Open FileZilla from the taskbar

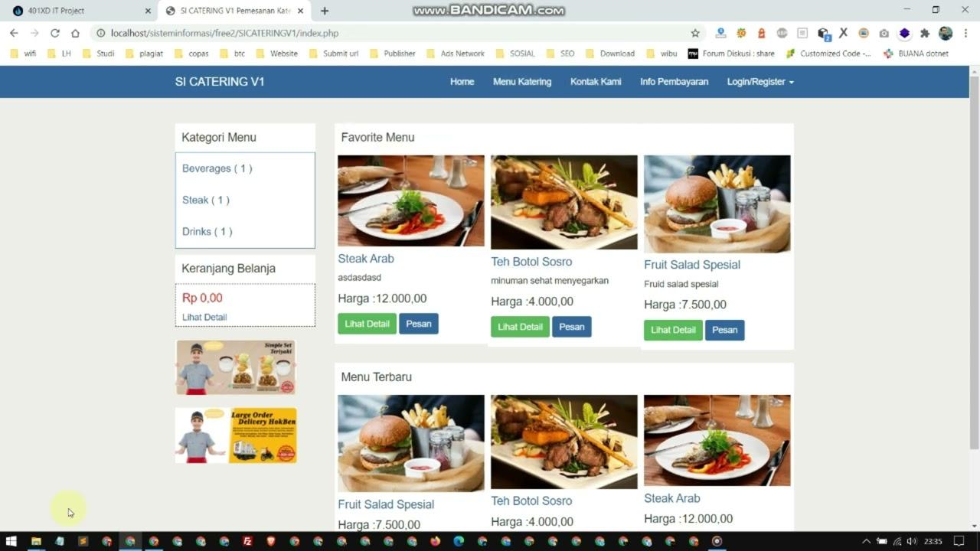point(247,541)
